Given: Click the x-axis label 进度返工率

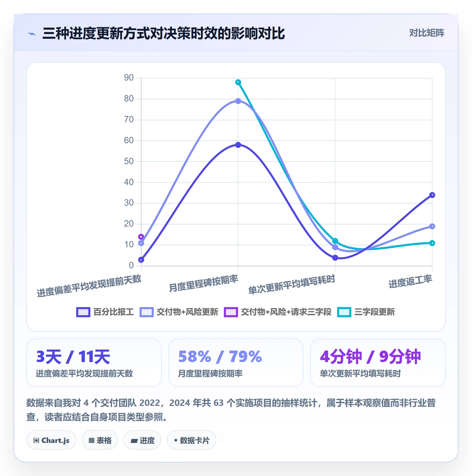Looking at the screenshot, I should [x=410, y=281].
